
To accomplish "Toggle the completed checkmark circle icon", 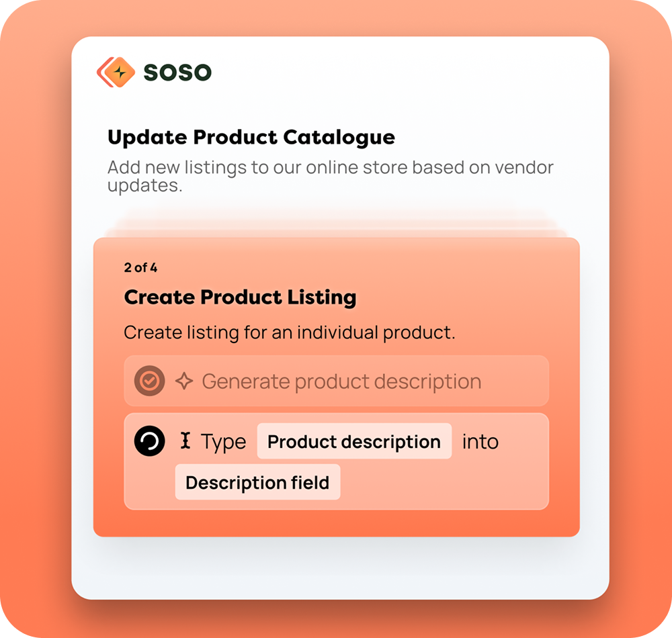I will (149, 381).
